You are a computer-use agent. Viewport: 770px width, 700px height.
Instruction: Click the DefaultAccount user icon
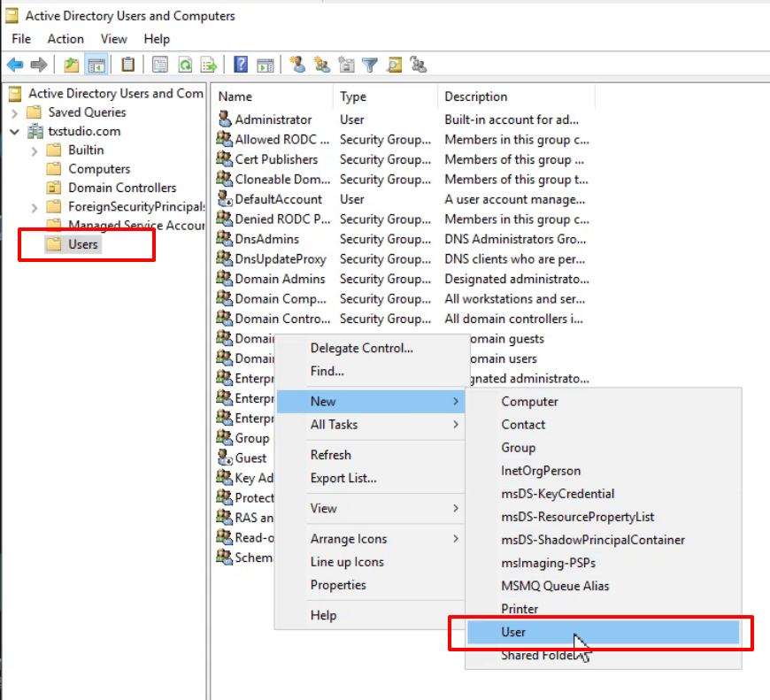point(225,199)
